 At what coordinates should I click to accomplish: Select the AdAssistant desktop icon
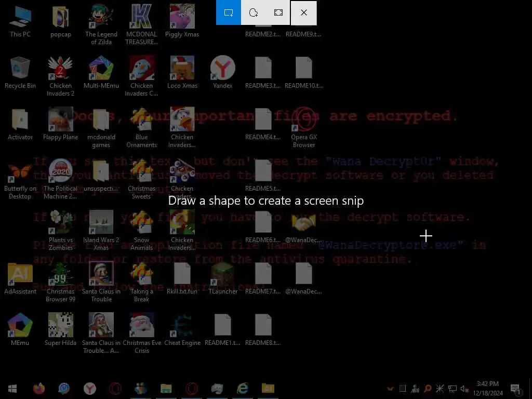tap(20, 278)
